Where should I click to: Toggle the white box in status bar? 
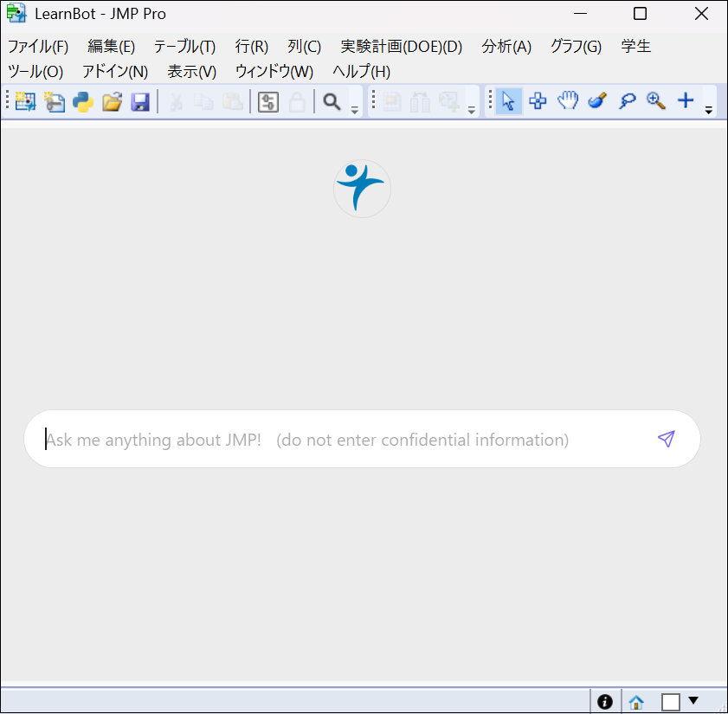click(670, 702)
